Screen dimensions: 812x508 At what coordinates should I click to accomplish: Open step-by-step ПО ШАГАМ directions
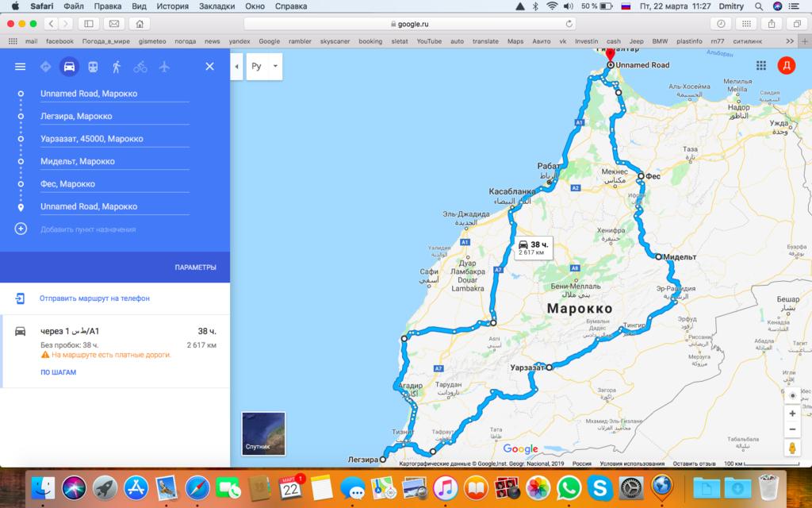[58, 372]
